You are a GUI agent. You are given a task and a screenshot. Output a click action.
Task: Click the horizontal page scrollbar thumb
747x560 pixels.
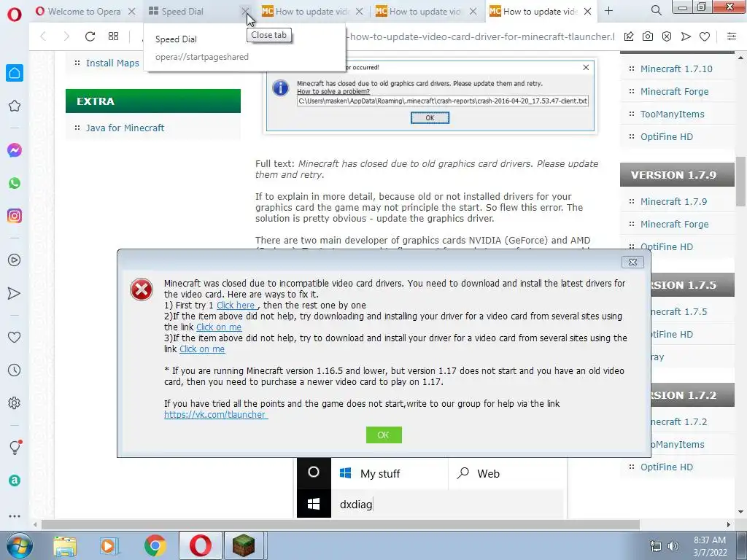click(340, 524)
